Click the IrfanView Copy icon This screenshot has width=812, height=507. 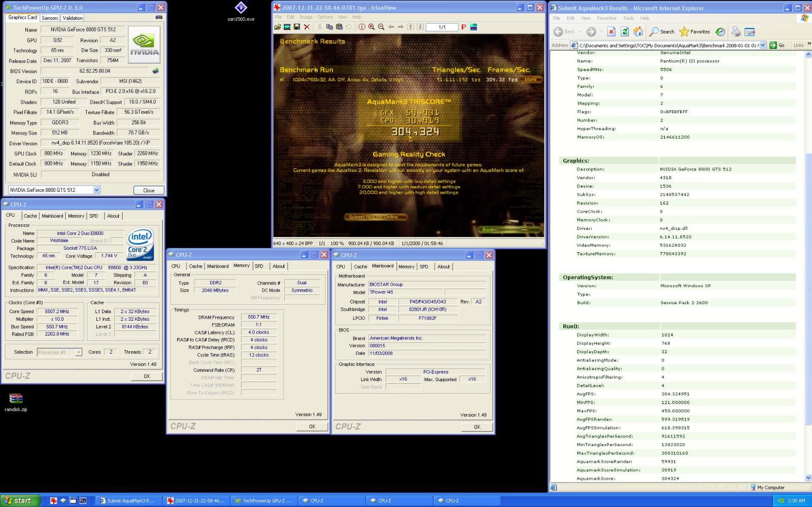(x=329, y=27)
